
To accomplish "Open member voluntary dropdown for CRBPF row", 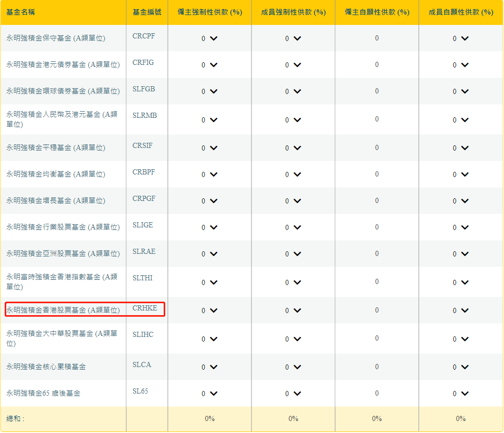I will tap(460, 174).
